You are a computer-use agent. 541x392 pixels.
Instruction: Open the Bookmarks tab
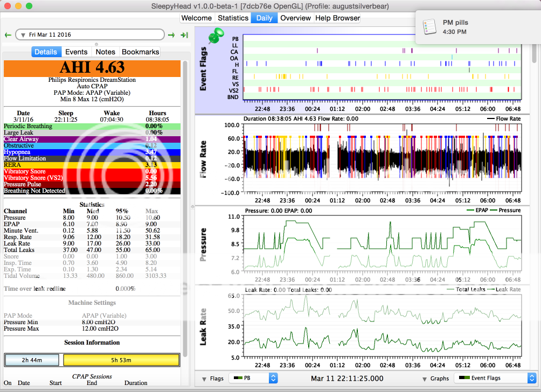coord(140,52)
